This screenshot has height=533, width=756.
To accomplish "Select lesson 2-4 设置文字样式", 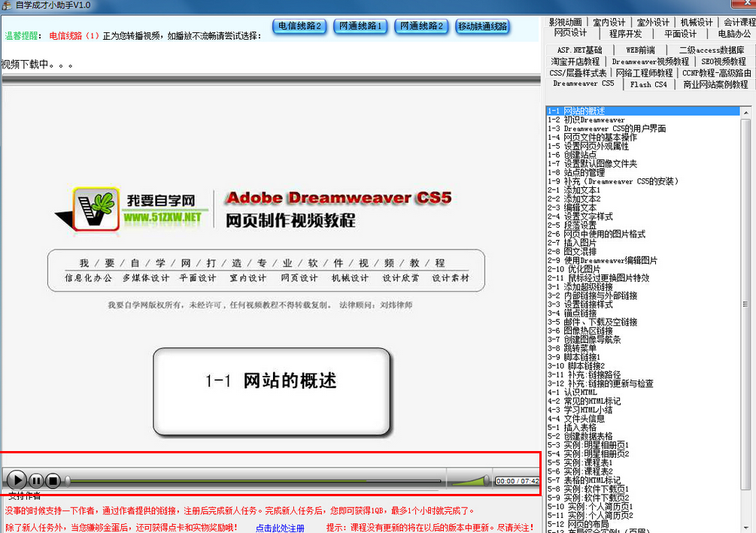I will click(x=642, y=217).
